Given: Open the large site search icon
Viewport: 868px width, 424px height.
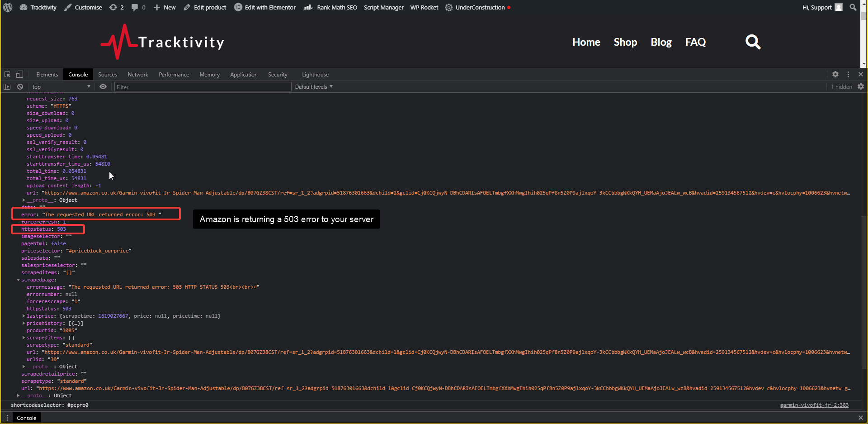Looking at the screenshot, I should 753,42.
